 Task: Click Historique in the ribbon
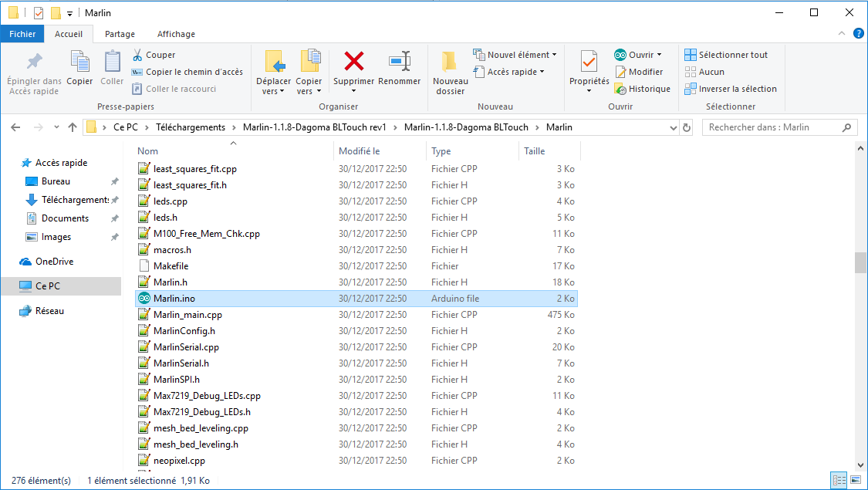(x=642, y=89)
